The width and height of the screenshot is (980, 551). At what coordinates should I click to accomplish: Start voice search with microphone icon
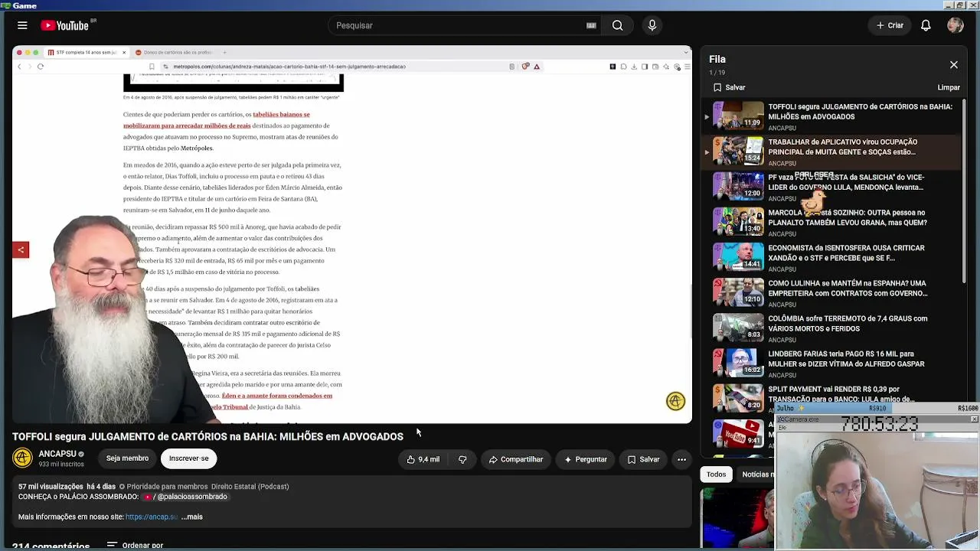(x=652, y=25)
